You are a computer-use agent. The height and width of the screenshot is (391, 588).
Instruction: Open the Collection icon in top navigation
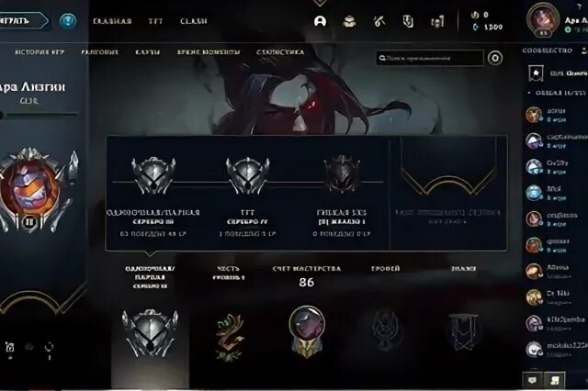(x=349, y=21)
